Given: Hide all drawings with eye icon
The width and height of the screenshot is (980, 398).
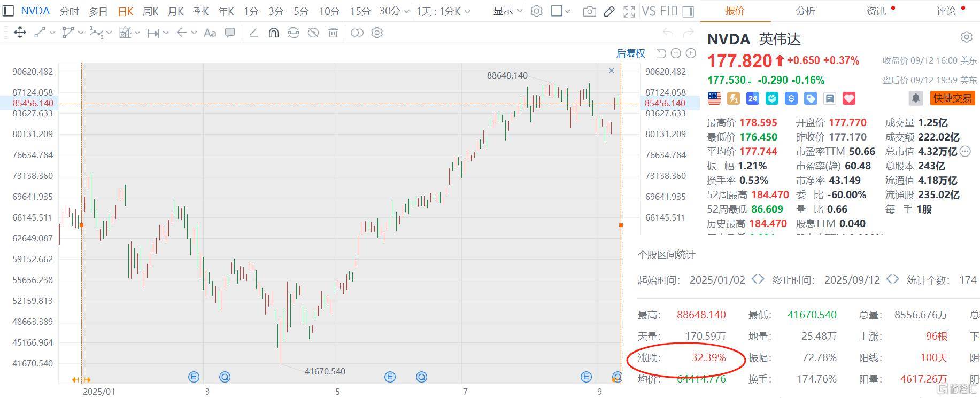Looking at the screenshot, I should pyautogui.click(x=313, y=33).
